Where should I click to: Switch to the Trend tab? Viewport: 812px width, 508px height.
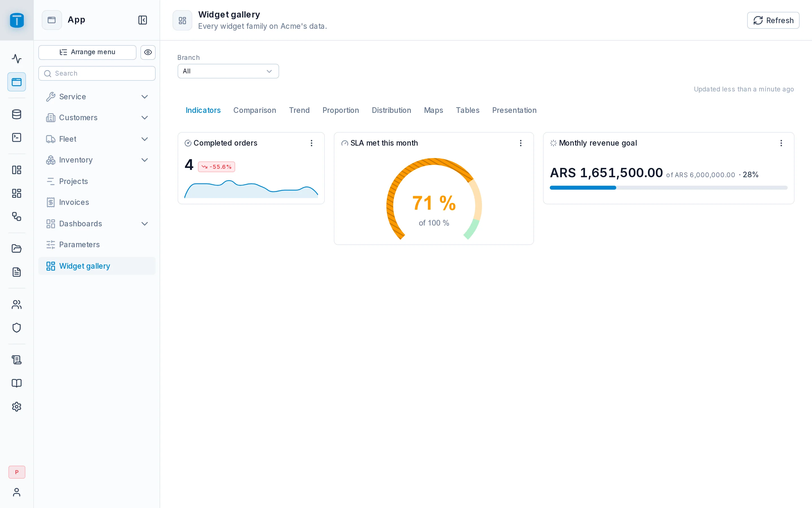(299, 110)
